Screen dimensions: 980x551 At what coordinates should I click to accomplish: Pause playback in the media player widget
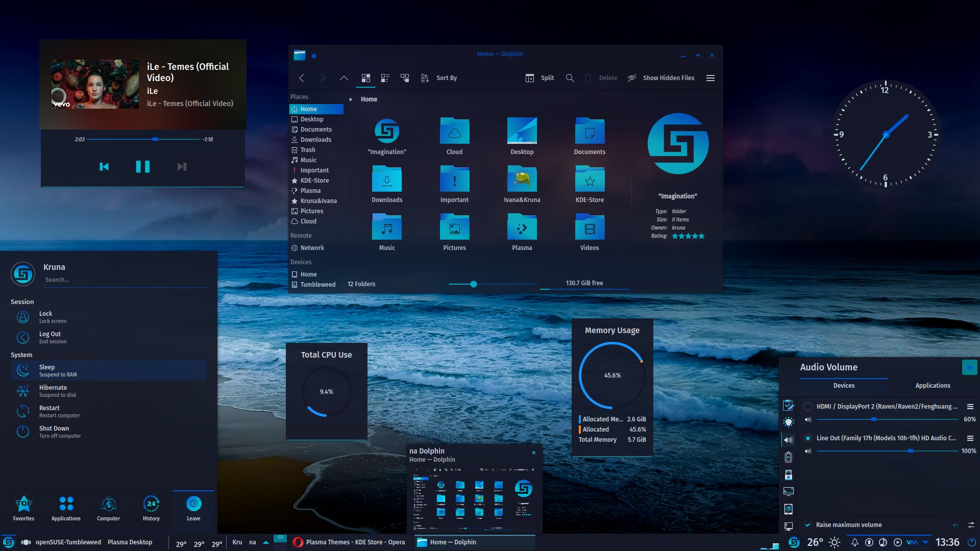pyautogui.click(x=143, y=166)
